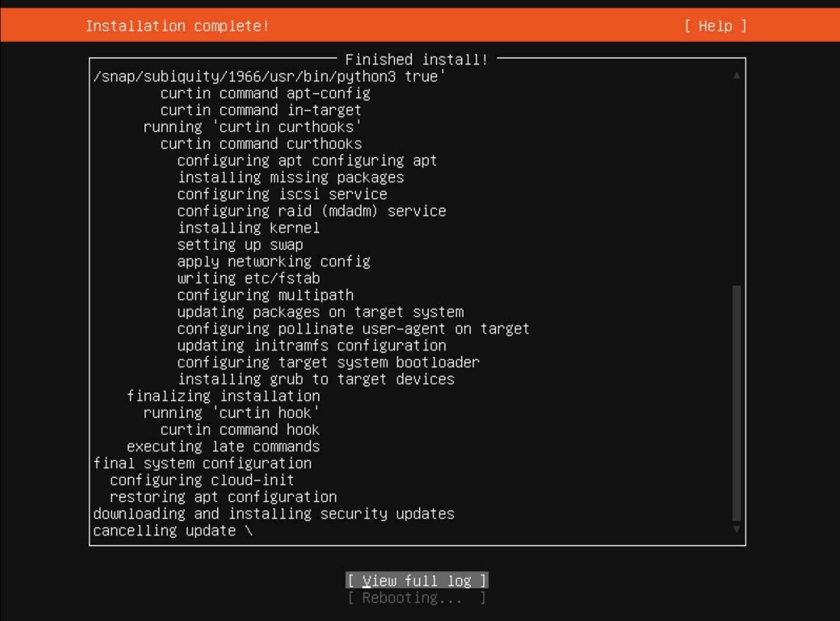Select the 'writing etc/fstab' log entry

248,279
